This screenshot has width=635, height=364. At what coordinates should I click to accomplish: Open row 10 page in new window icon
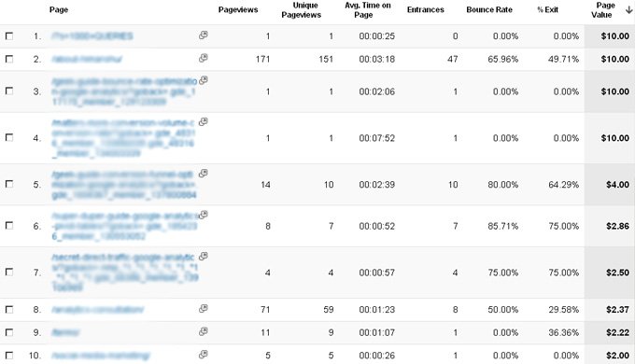tap(204, 355)
